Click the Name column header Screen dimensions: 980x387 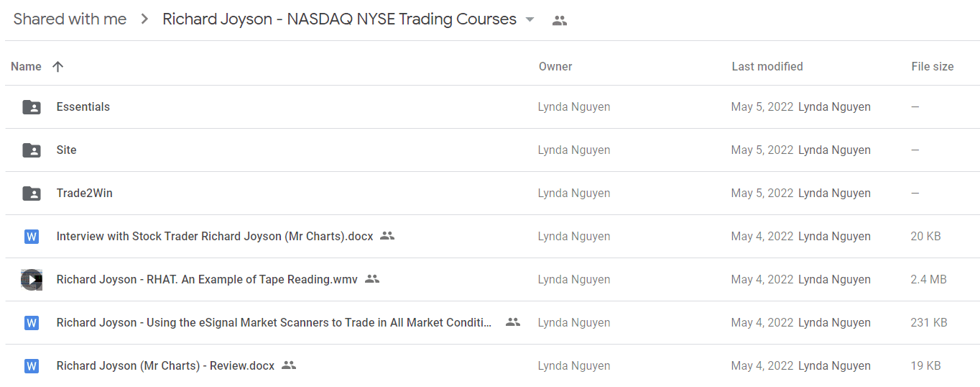[26, 66]
